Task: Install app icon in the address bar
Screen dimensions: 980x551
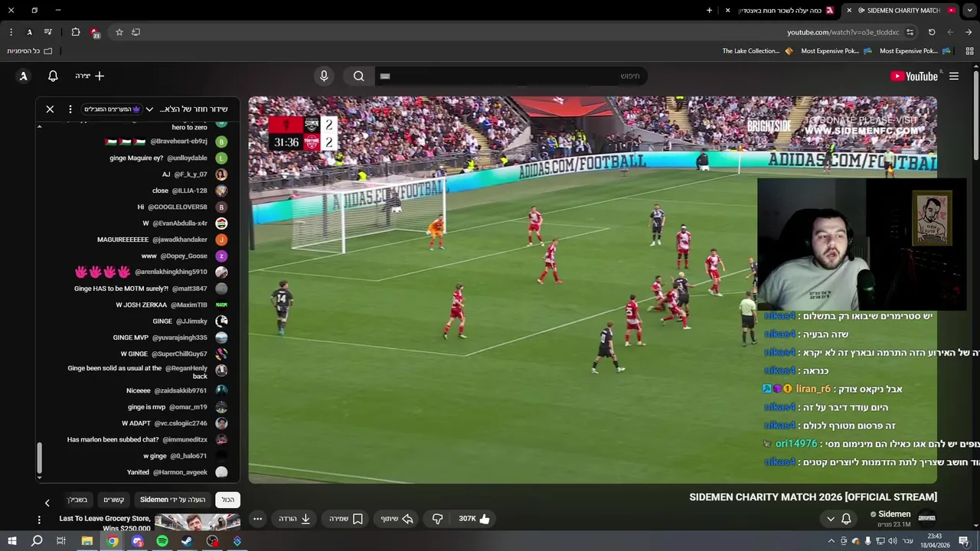Action: [136, 32]
